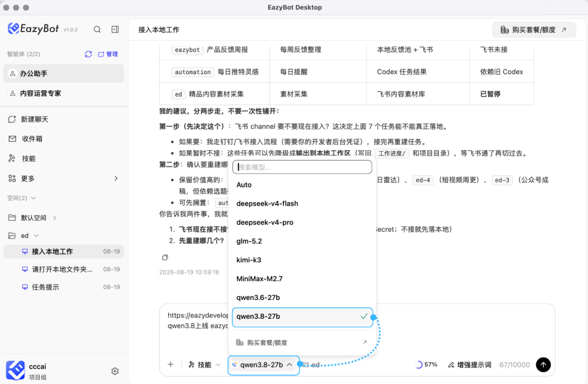This screenshot has height=384, width=588.
Task: Send the message with the arrow button
Action: click(x=543, y=364)
